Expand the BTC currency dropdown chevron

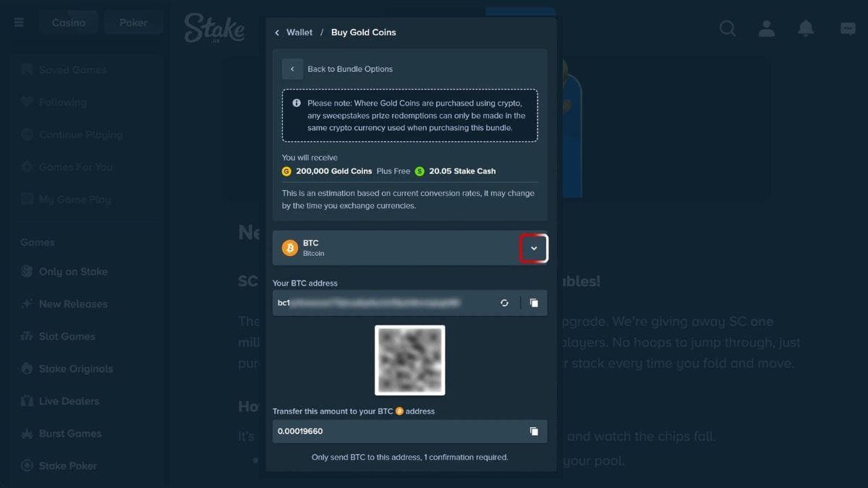(x=534, y=248)
